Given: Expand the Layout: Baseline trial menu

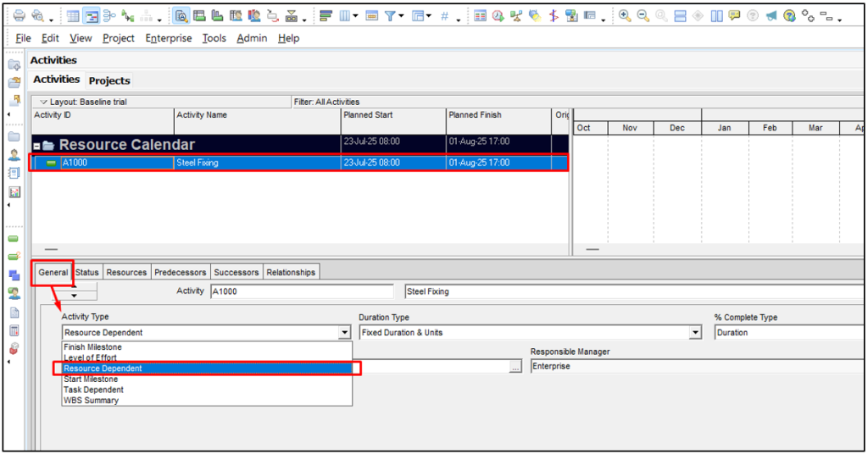Looking at the screenshot, I should point(42,102).
